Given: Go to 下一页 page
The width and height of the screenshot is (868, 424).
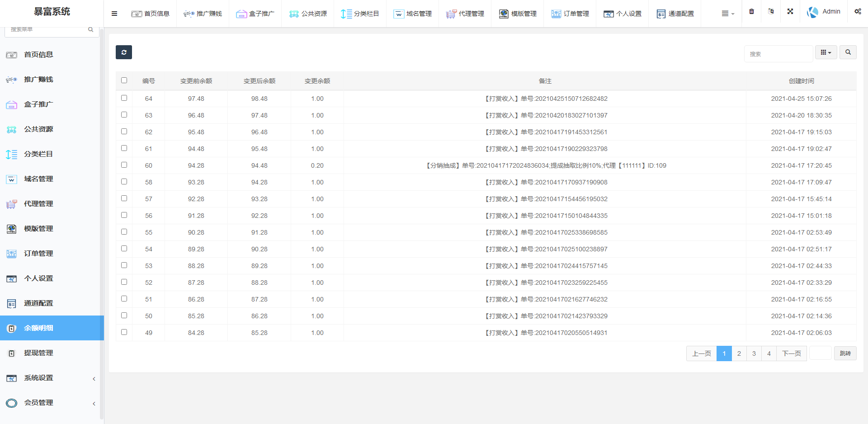Looking at the screenshot, I should [791, 353].
